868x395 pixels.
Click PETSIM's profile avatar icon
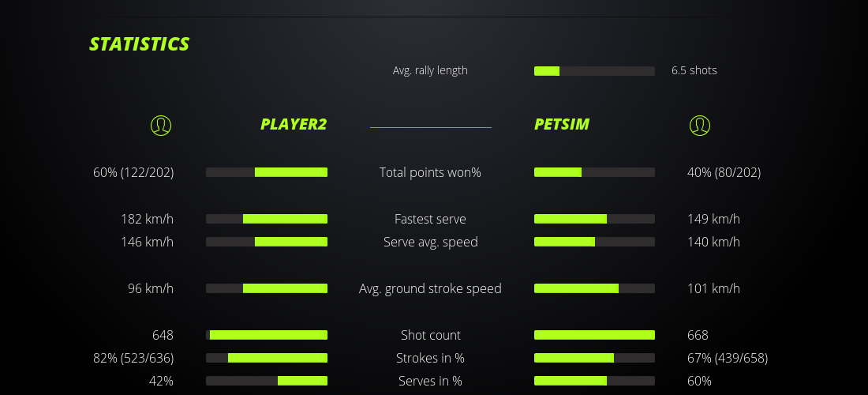pos(699,125)
